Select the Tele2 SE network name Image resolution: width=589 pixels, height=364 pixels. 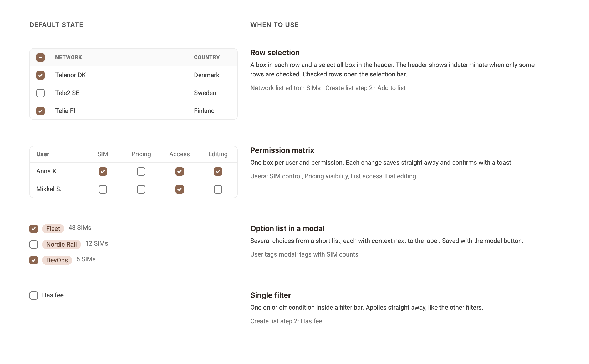[67, 93]
